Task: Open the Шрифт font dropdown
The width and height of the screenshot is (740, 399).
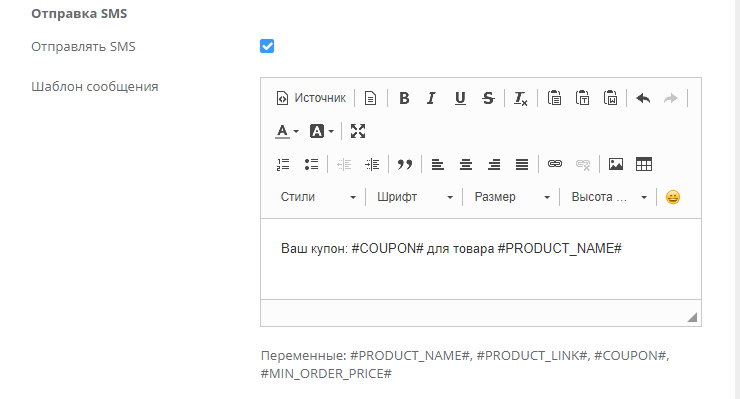Action: point(415,197)
